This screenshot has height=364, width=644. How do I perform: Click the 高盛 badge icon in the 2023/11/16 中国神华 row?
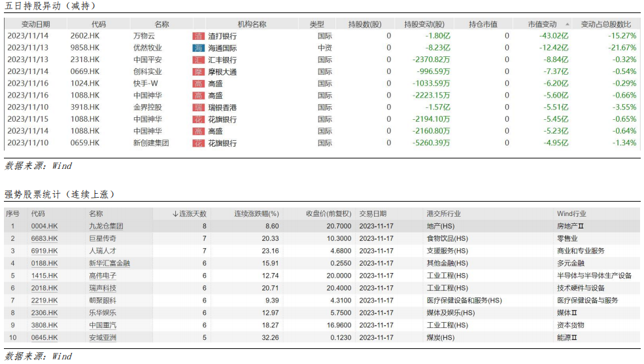tap(198, 96)
